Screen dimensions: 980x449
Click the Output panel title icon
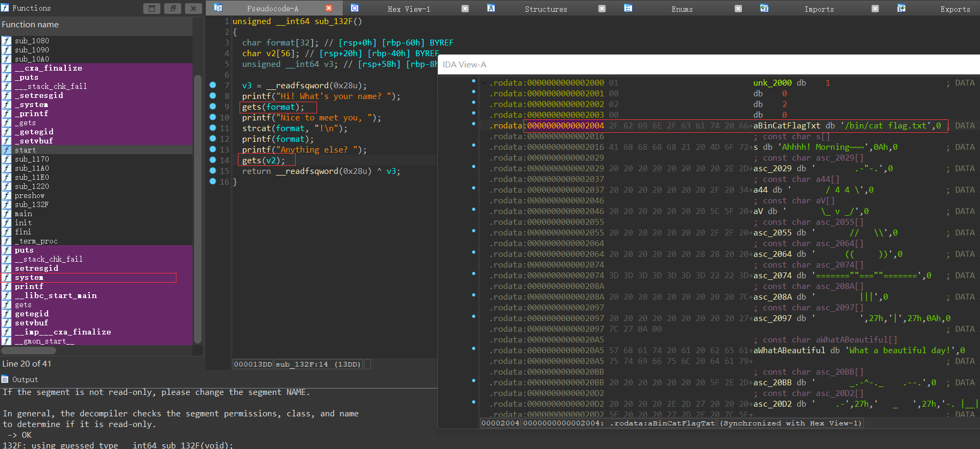[x=5, y=379]
